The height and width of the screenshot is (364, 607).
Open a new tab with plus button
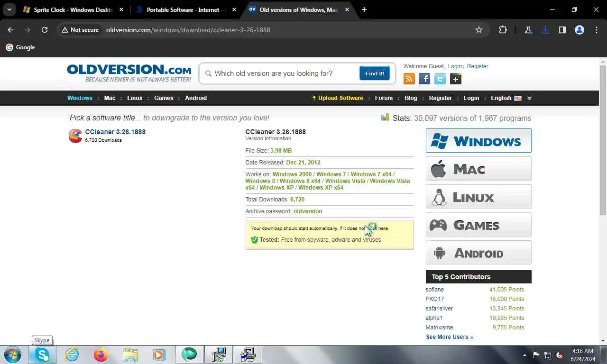364,9
